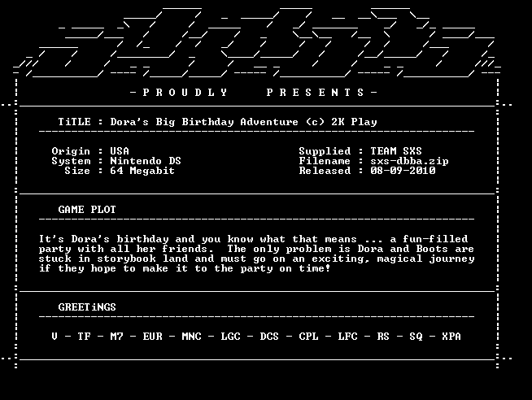Click the greeting 'V'
The width and height of the screenshot is (532, 400).
point(55,337)
